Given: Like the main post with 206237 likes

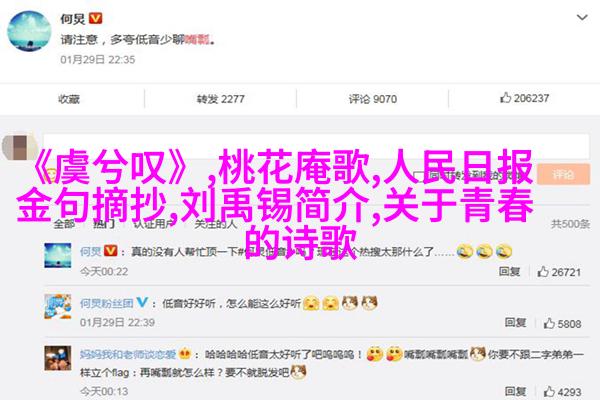Looking at the screenshot, I should pyautogui.click(x=524, y=98).
